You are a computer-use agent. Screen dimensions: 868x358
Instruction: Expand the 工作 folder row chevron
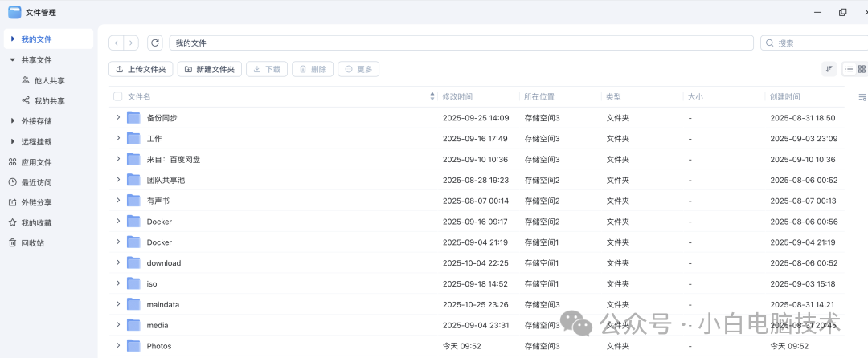118,137
